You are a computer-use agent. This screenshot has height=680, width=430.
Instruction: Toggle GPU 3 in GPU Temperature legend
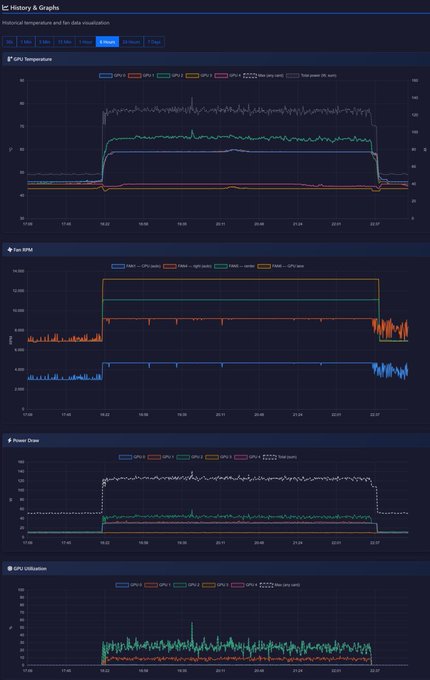pos(199,75)
